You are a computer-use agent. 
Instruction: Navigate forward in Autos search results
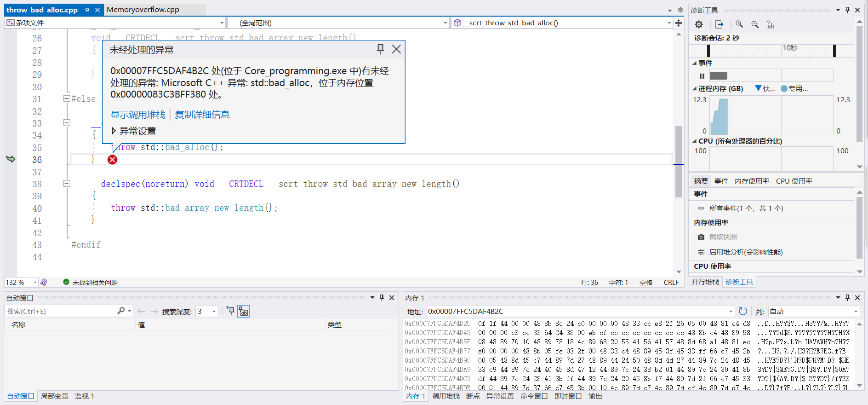154,312
